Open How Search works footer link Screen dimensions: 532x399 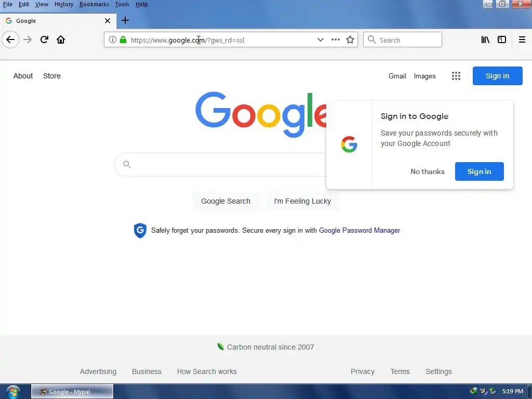(x=207, y=371)
